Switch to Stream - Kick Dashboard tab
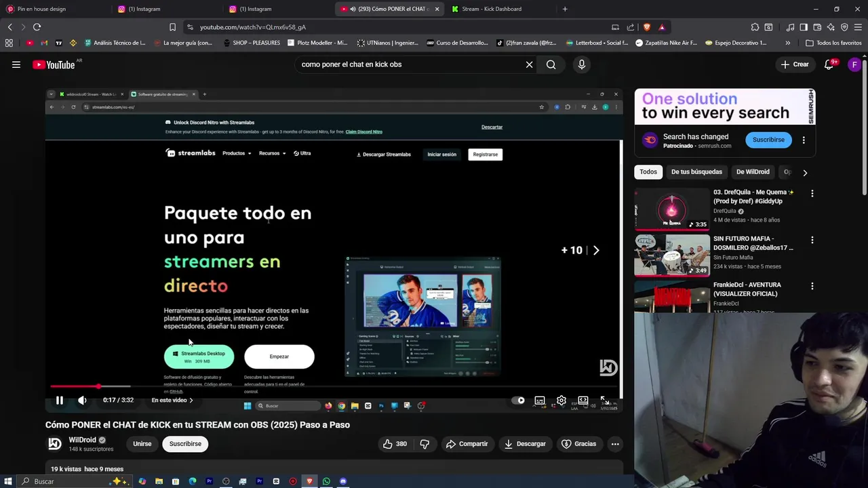 (x=502, y=9)
